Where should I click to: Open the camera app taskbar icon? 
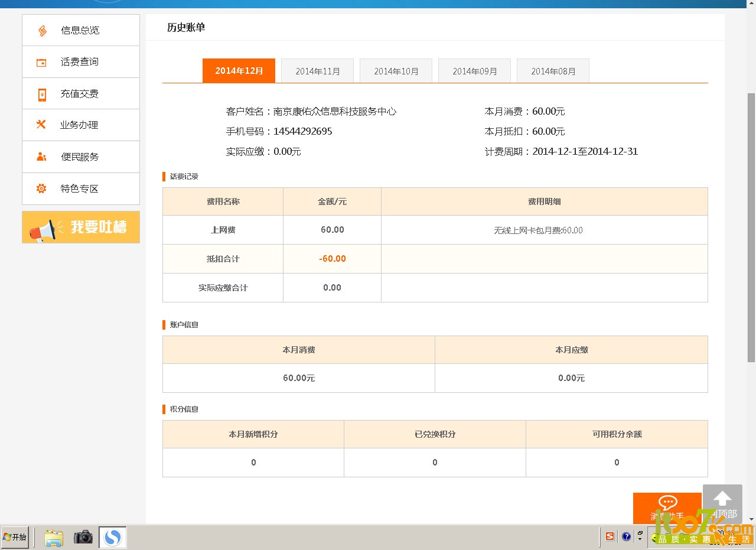coord(83,537)
